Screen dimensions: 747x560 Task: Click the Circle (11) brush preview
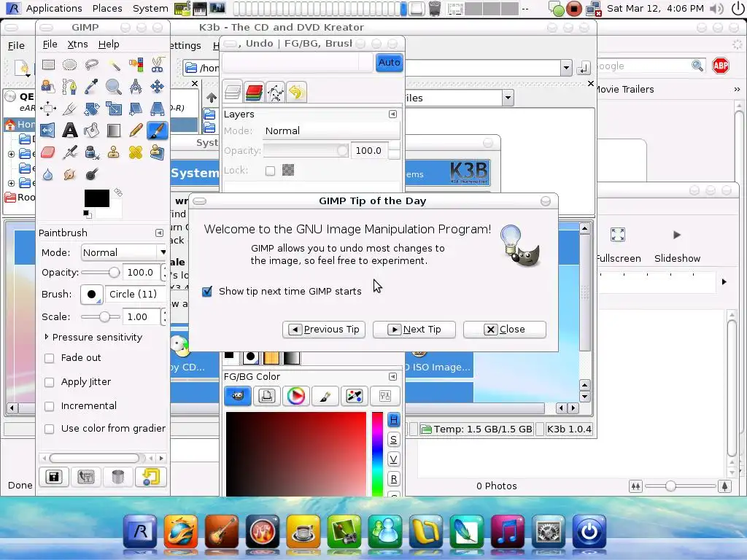[x=91, y=295]
